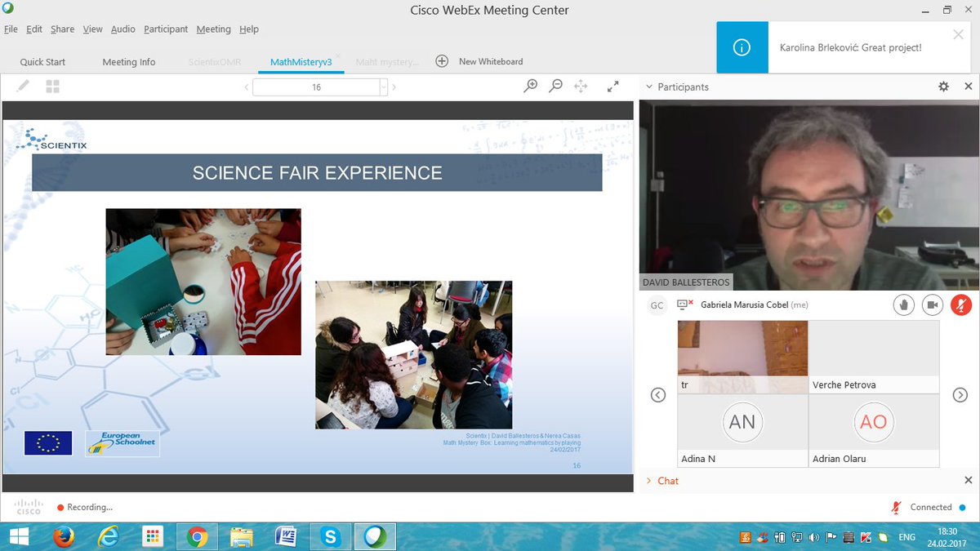Open the Participant menu
This screenshot has width=980, height=551.
[x=166, y=29]
